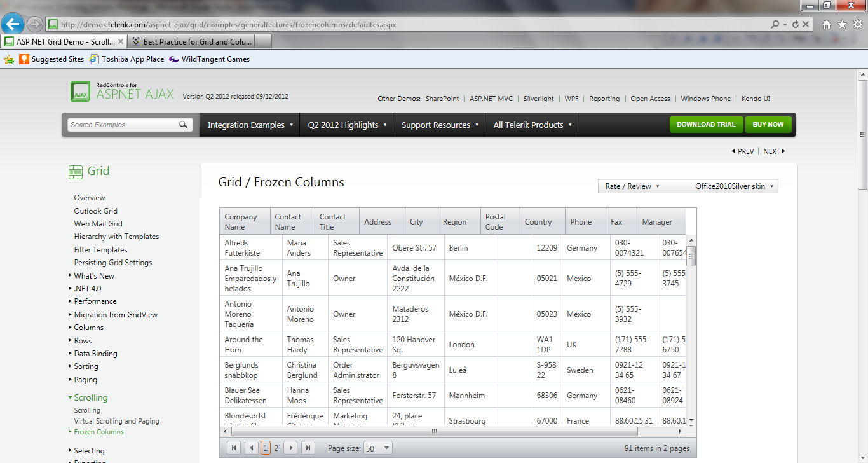Open the Q2 2012 Highlights menu

pos(347,125)
